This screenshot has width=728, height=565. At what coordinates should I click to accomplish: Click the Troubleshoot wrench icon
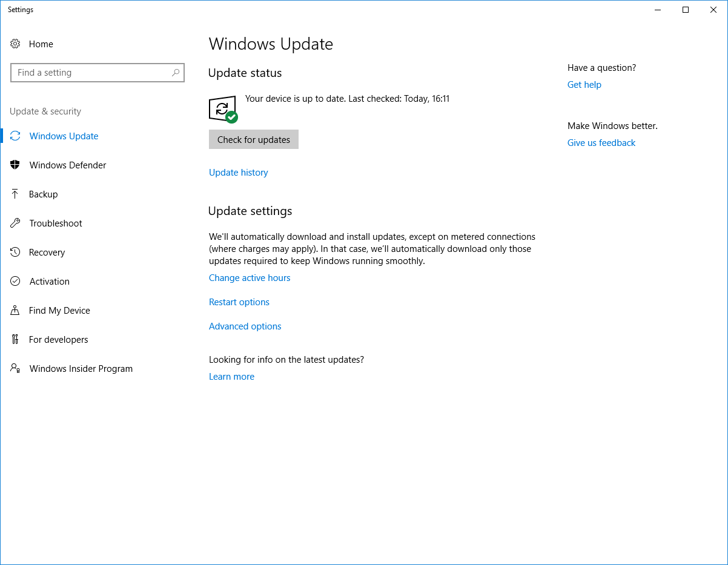pos(15,223)
